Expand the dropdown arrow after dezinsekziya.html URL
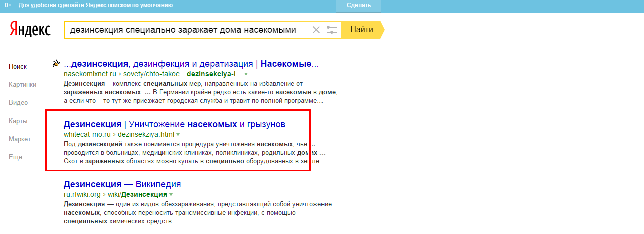Screen dimensions: 644x234 pyautogui.click(x=178, y=135)
